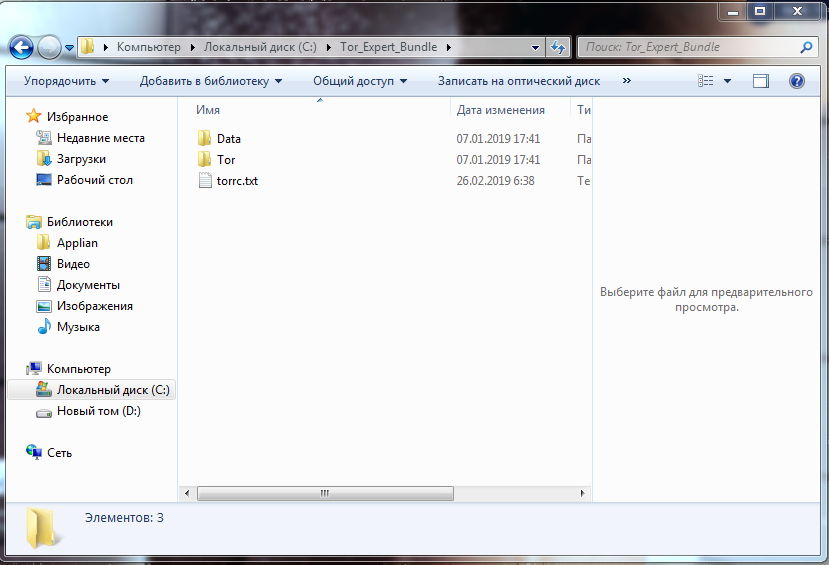829x565 pixels.
Task: Toggle the preview pane button
Action: [x=761, y=81]
